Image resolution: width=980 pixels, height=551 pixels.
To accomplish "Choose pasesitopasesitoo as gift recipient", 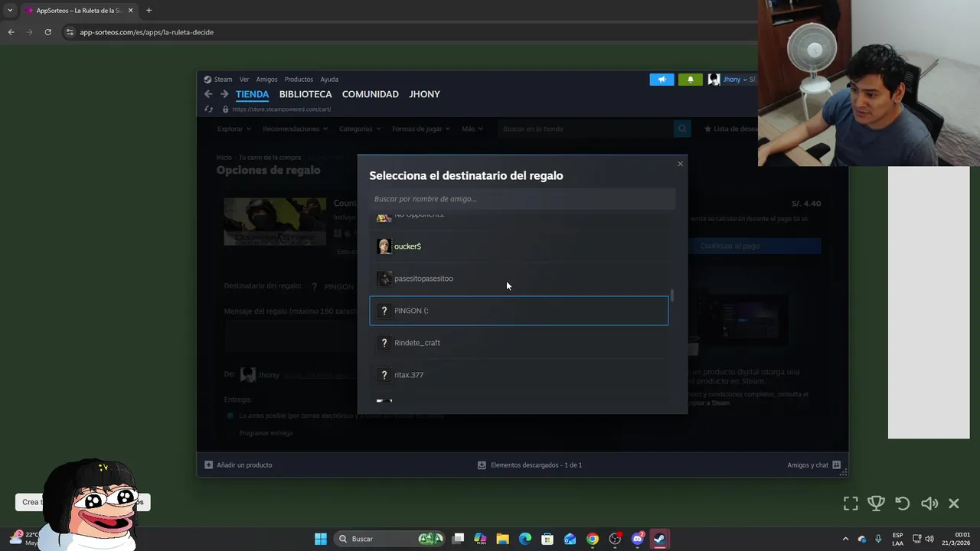I will [519, 279].
